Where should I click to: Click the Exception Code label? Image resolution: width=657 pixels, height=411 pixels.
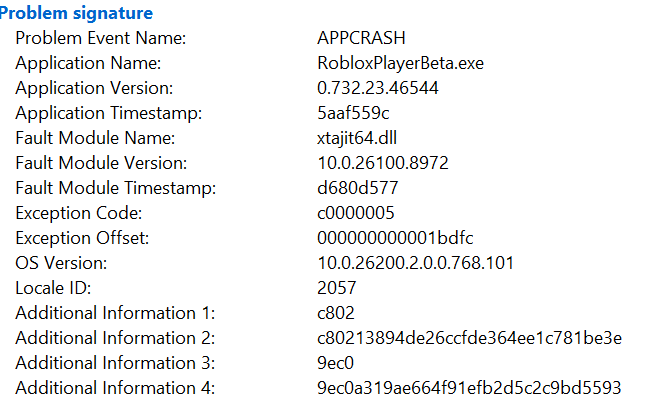point(79,213)
